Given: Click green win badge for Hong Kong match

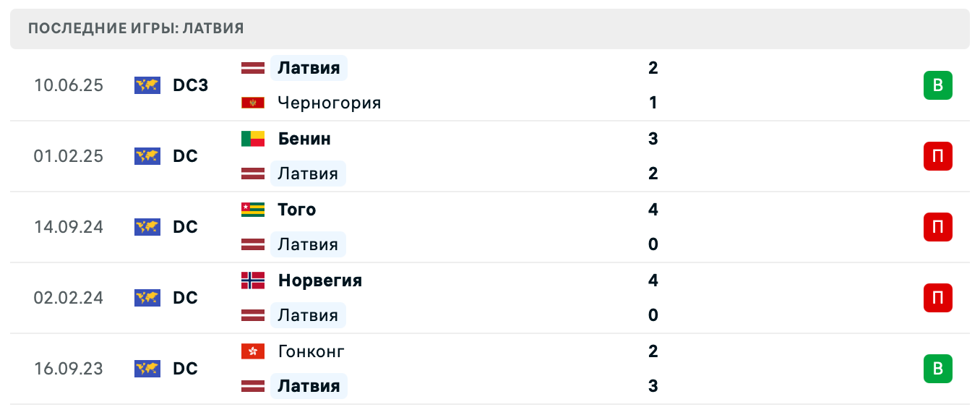Looking at the screenshot, I should pos(937,369).
